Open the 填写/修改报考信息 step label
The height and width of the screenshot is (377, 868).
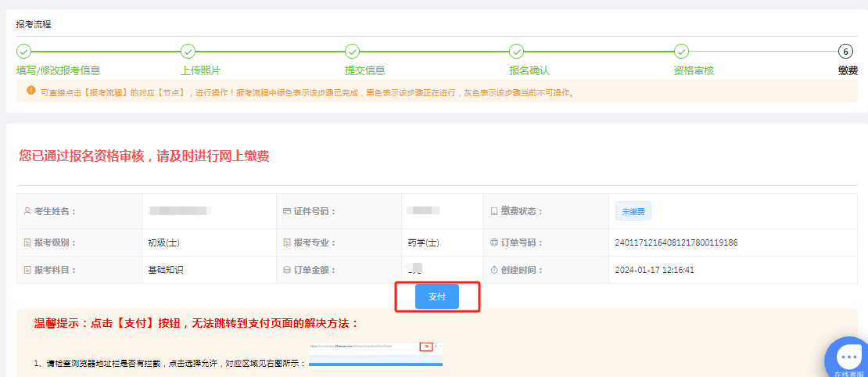[x=58, y=70]
